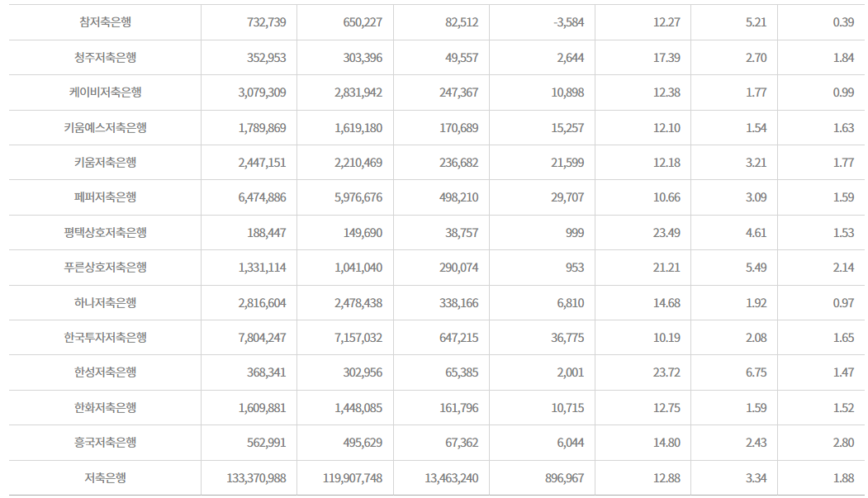
Task: Click the 7,804,247 asset figure
Action: point(263,338)
